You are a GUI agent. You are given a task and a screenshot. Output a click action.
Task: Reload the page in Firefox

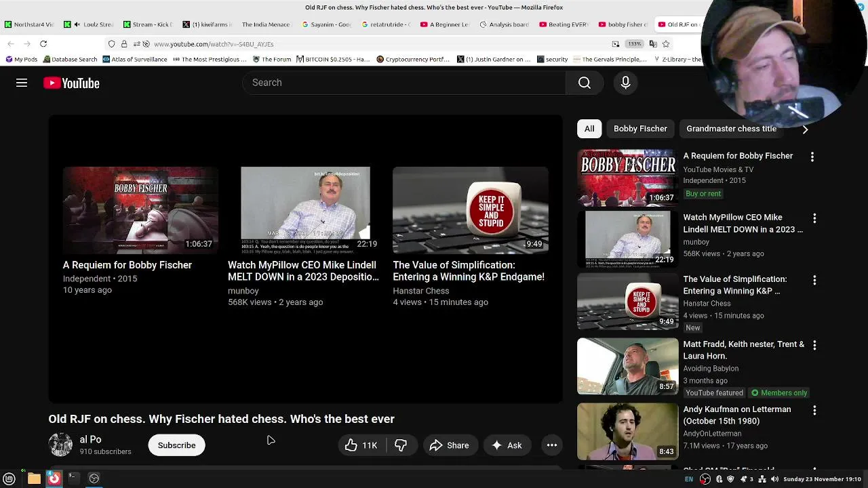(43, 44)
